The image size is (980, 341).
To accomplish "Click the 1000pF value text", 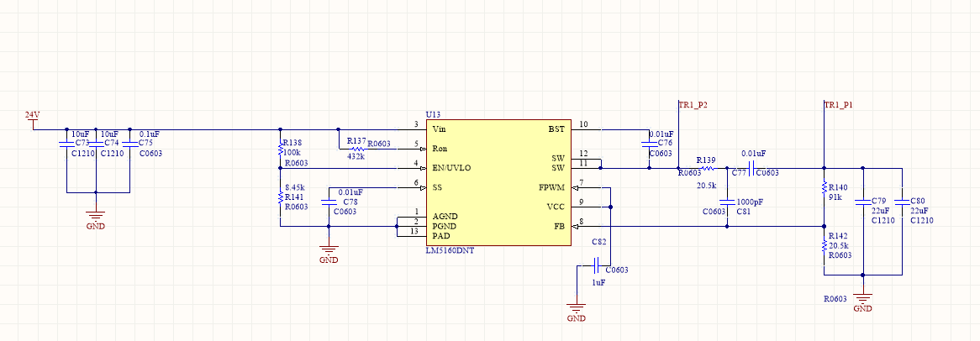I will pyautogui.click(x=750, y=202).
